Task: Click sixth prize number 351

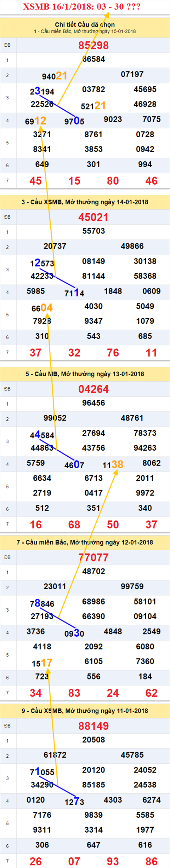Action: click(x=93, y=508)
